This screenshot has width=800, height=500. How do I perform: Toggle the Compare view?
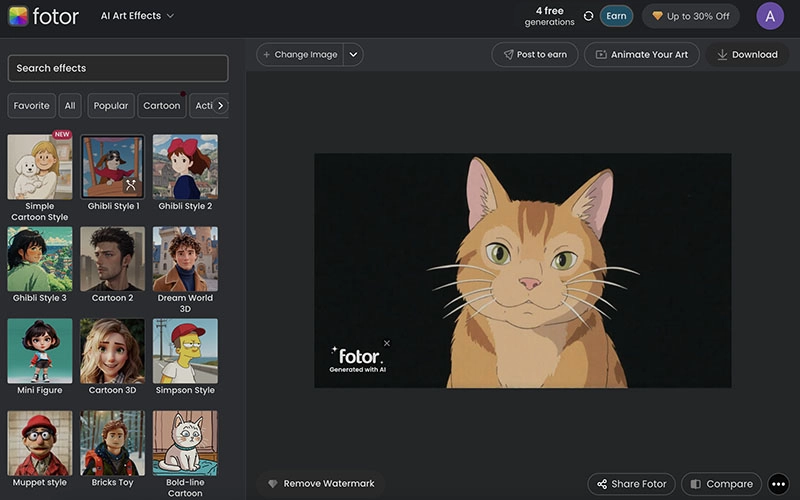pyautogui.click(x=721, y=484)
